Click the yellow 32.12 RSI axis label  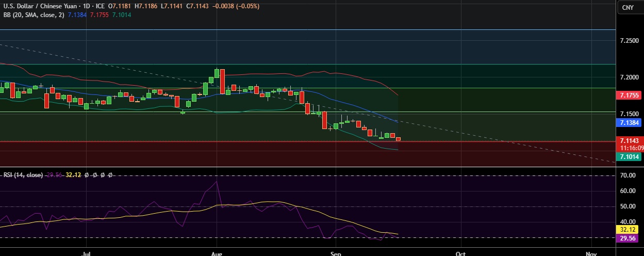click(629, 230)
